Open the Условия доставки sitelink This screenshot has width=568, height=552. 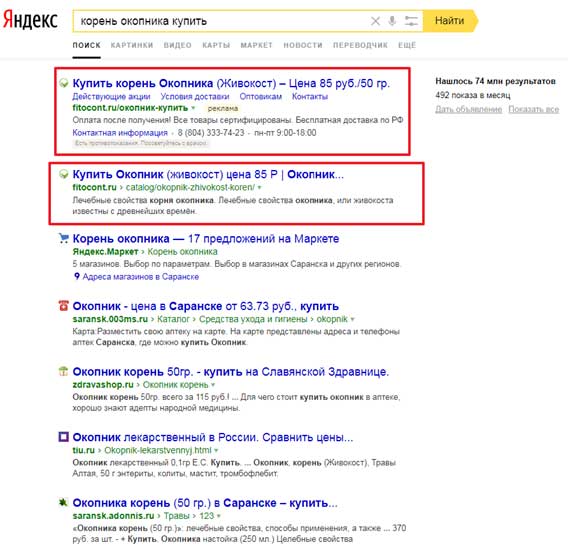[195, 96]
